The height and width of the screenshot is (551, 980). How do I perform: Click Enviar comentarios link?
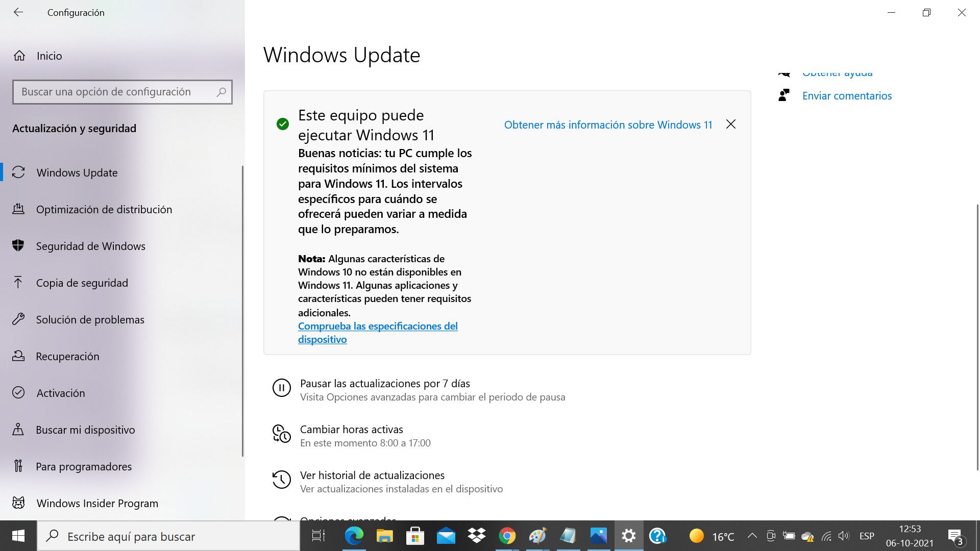847,96
